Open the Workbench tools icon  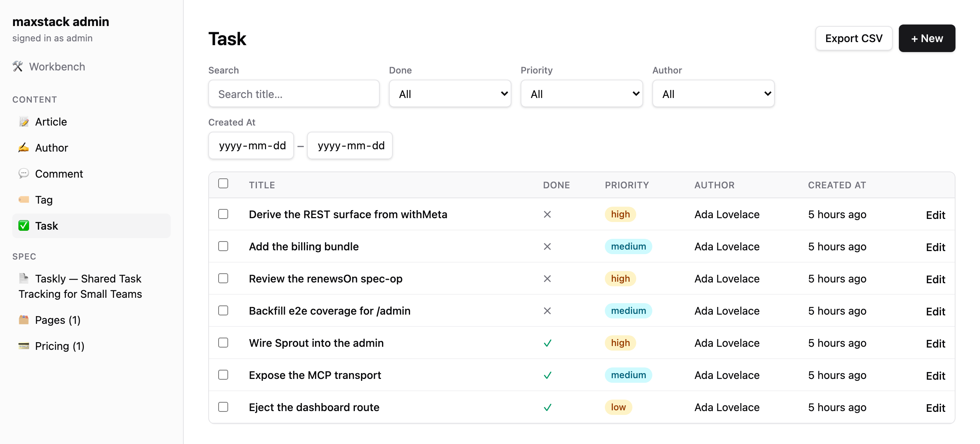18,67
